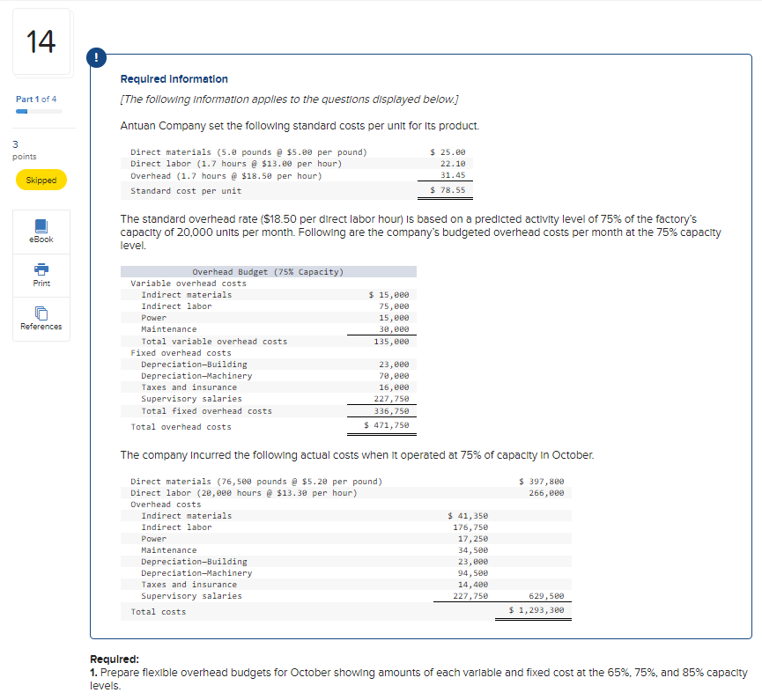Click the $ 397,800 direct materials value
This screenshot has width=762, height=700.
542,482
